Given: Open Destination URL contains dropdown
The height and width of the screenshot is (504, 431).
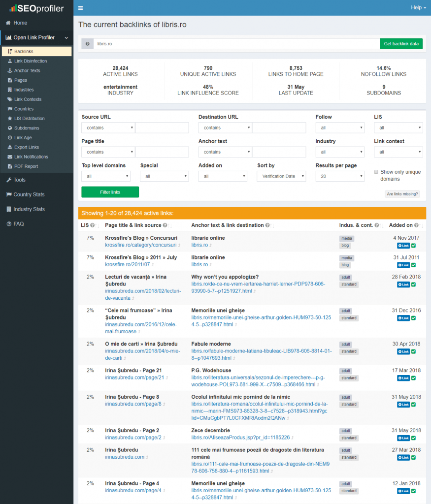Looking at the screenshot, I should 225,127.
